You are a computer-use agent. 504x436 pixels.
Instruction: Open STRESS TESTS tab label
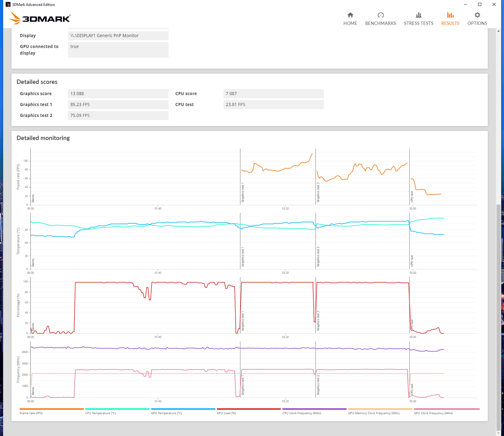[419, 23]
